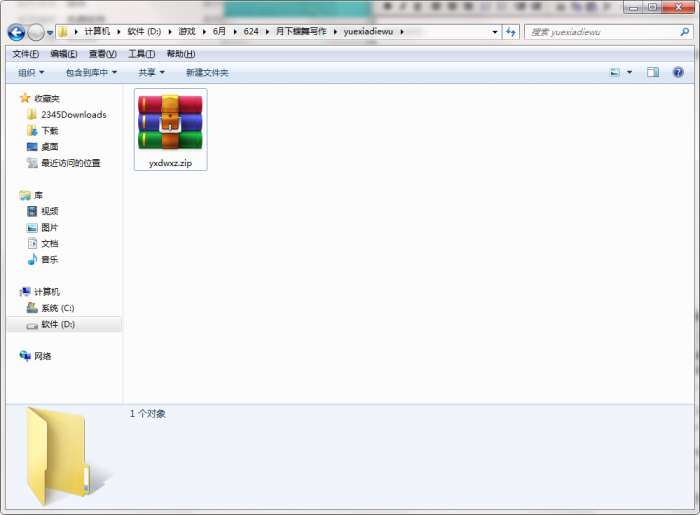This screenshot has width=700, height=515.
Task: Select 软件 (D:) in the address breadcrumb
Action: click(x=144, y=31)
